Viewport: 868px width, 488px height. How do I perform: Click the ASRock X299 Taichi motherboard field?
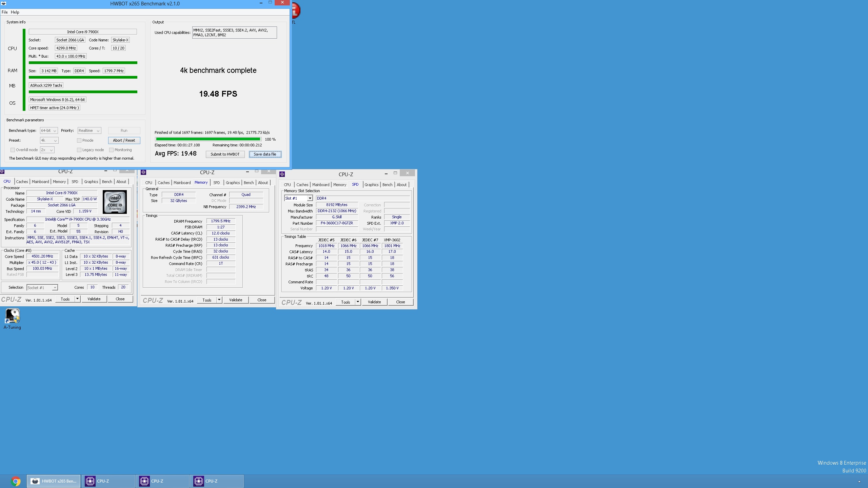46,85
